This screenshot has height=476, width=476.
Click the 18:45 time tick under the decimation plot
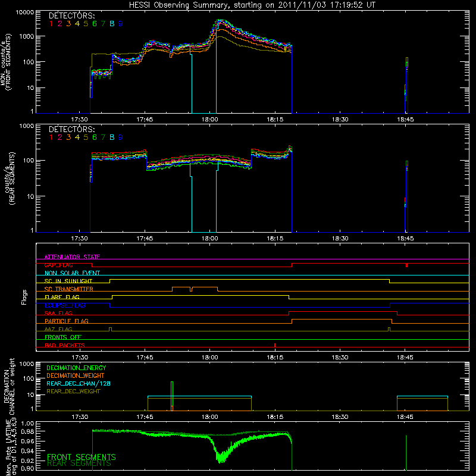click(x=405, y=417)
